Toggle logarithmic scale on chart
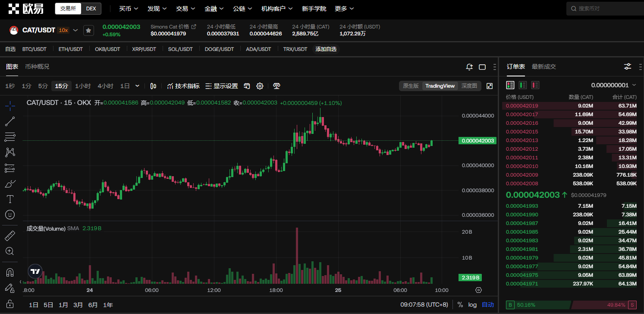Viewport: 644px width, 314px height. (x=472, y=305)
